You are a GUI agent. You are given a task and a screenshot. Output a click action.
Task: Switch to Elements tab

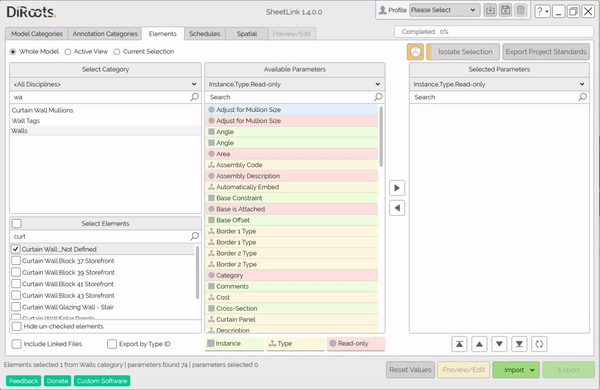[163, 34]
